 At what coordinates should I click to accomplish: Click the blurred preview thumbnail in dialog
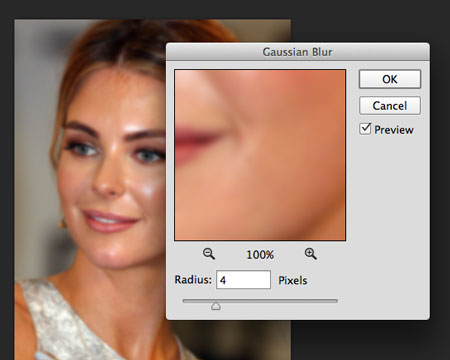260,155
